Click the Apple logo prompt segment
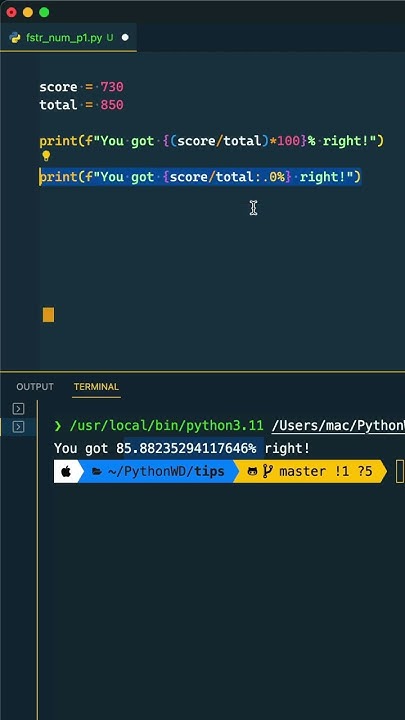This screenshot has height=720, width=405. [66, 471]
